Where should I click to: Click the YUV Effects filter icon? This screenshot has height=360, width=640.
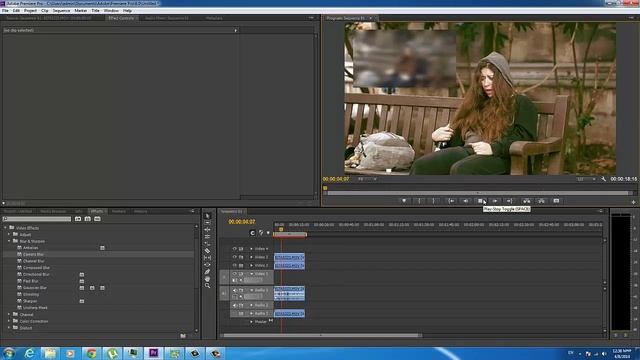click(x=98, y=219)
